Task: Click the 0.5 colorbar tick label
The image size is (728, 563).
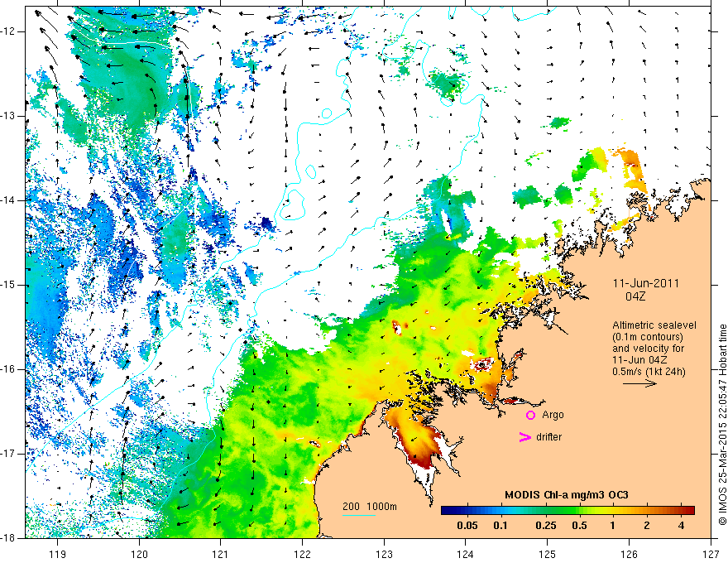Action: click(x=579, y=526)
